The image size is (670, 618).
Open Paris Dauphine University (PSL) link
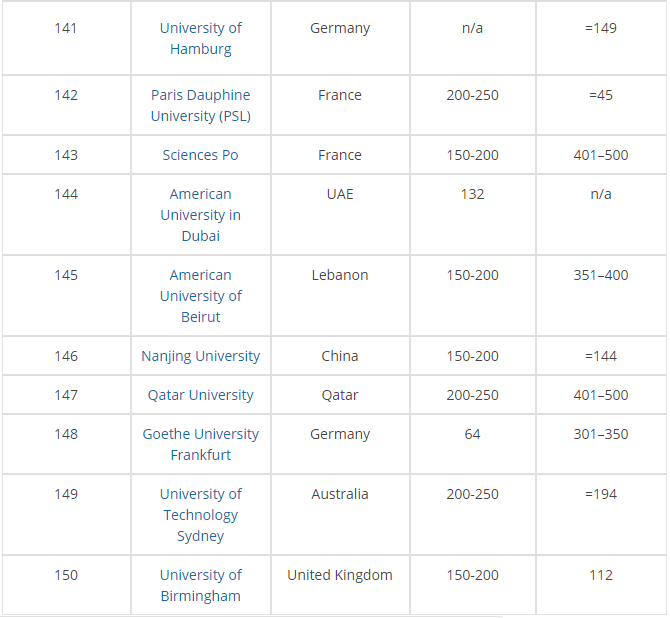(200, 105)
